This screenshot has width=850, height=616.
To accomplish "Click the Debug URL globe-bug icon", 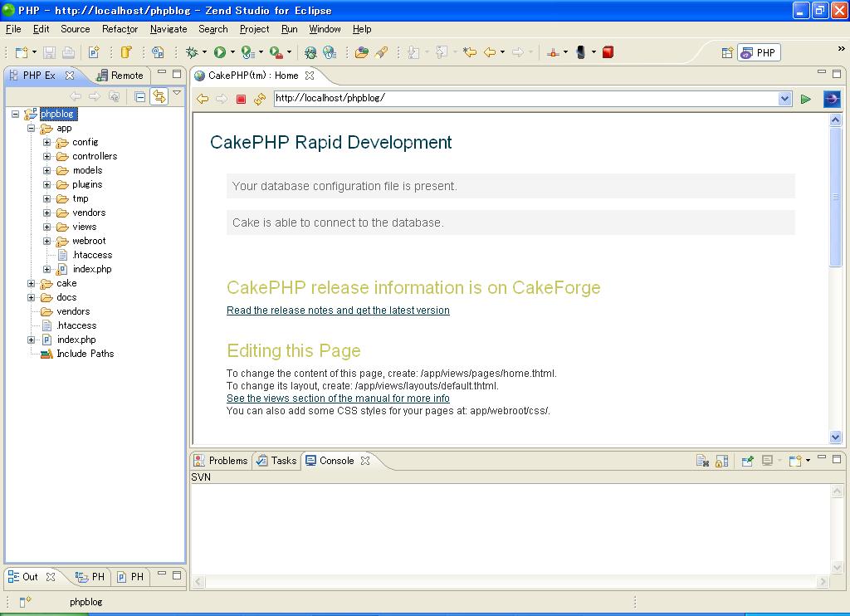I will tap(310, 52).
